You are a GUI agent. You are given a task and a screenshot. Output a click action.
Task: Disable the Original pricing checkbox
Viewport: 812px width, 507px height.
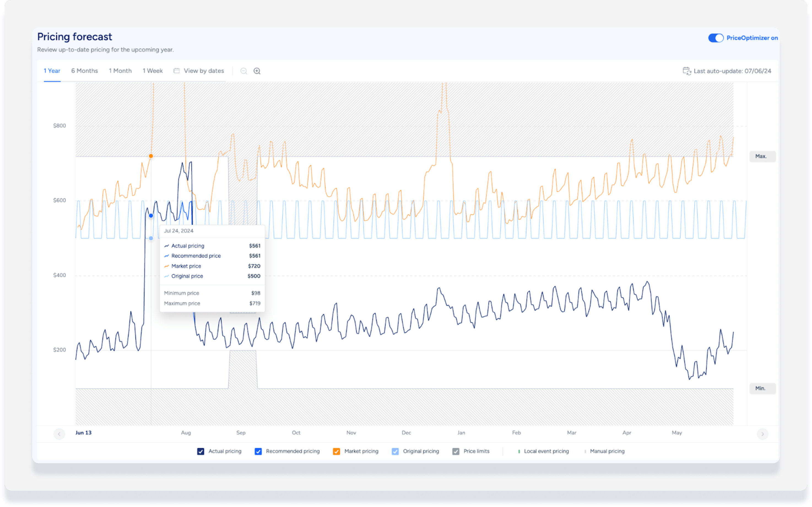[x=395, y=451]
